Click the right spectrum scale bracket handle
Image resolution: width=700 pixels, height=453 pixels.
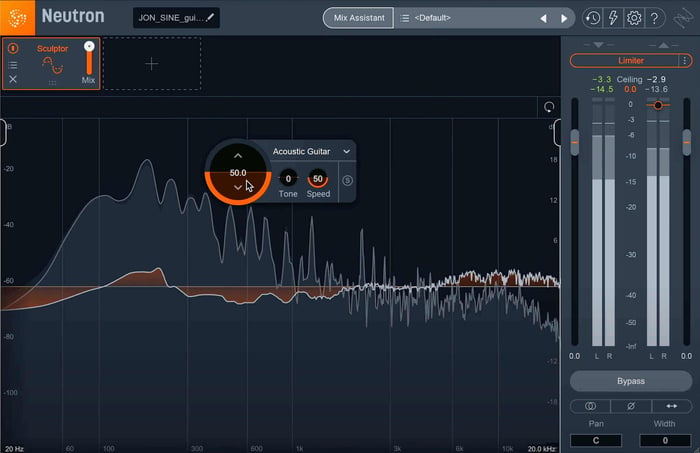click(557, 132)
